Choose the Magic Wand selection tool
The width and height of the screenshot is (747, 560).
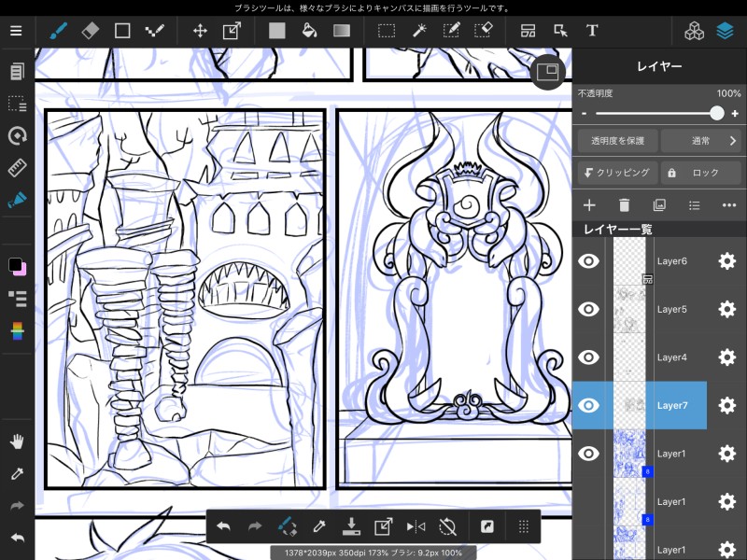click(x=419, y=30)
